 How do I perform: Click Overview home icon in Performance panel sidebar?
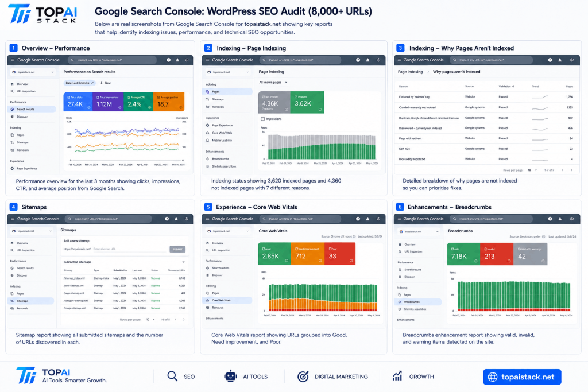[x=13, y=84]
